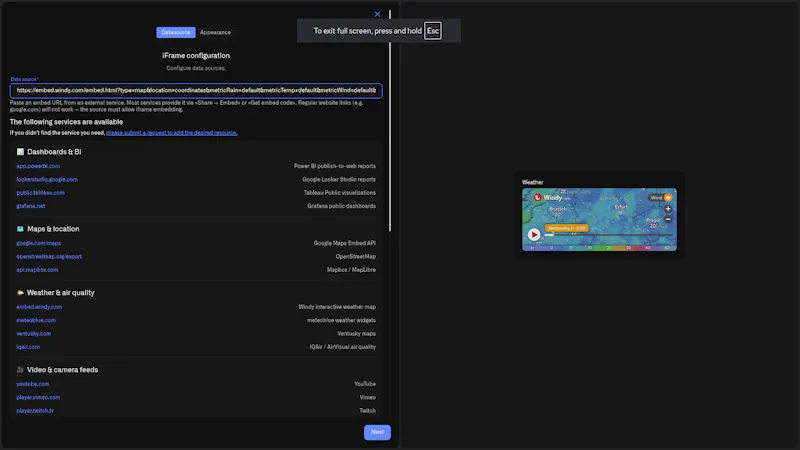Select public.tableau.com service

40,192
